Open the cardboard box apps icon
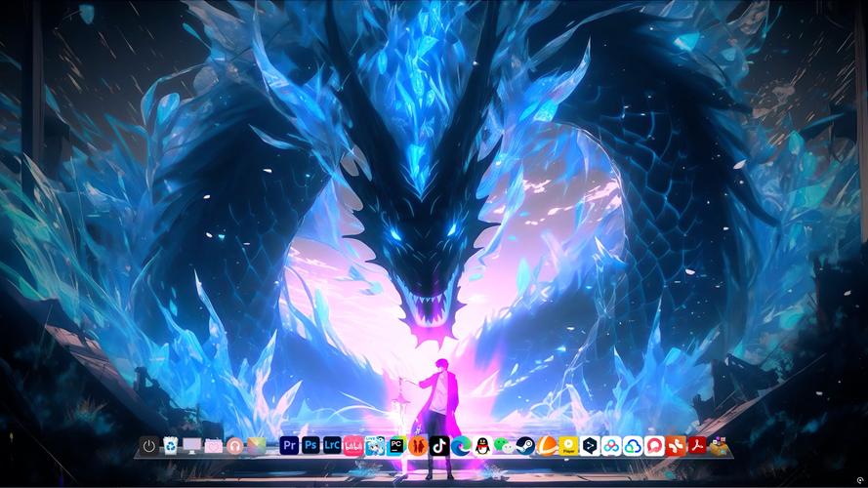 coord(719,445)
